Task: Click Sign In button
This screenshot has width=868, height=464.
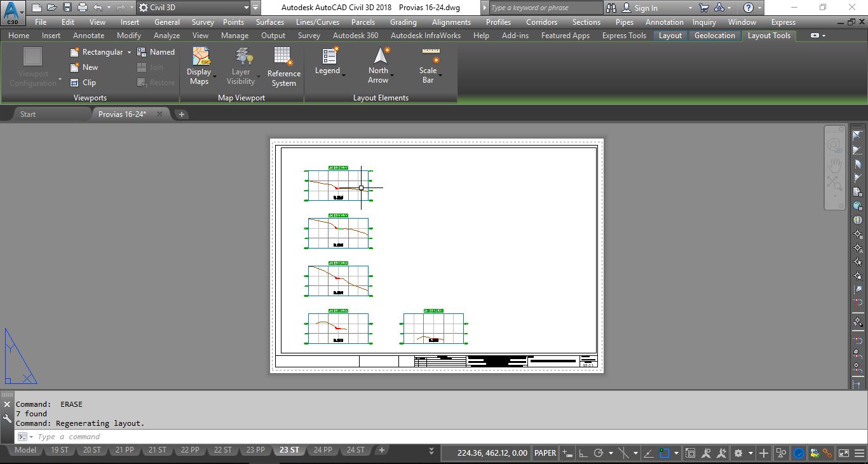Action: [641, 8]
